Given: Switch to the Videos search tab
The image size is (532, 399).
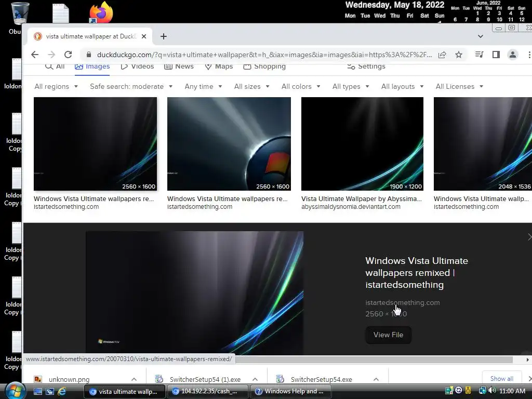Looking at the screenshot, I should (x=137, y=66).
